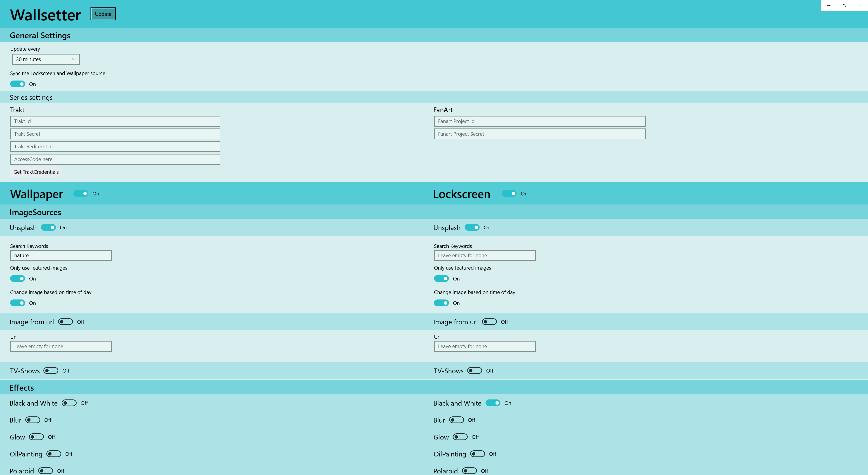Click the Trakt Redirect Url field
This screenshot has width=868, height=475.
(x=115, y=147)
